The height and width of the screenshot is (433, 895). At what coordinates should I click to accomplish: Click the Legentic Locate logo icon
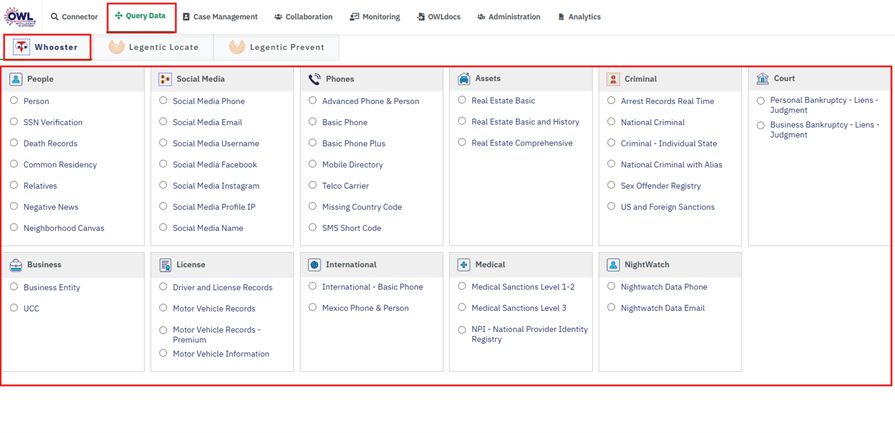[116, 47]
